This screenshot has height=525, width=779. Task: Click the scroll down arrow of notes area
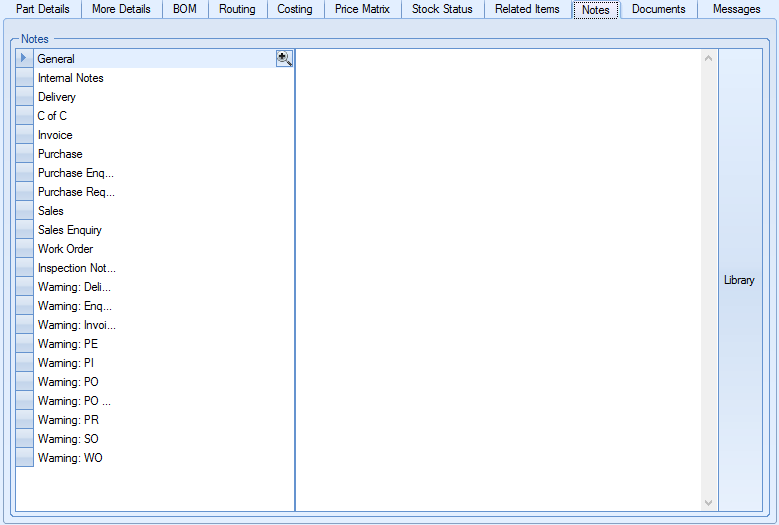[709, 502]
